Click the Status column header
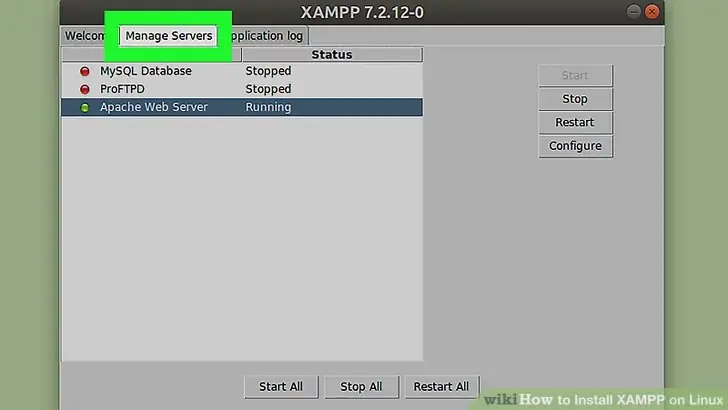Viewport: 728px width, 410px height. [332, 54]
